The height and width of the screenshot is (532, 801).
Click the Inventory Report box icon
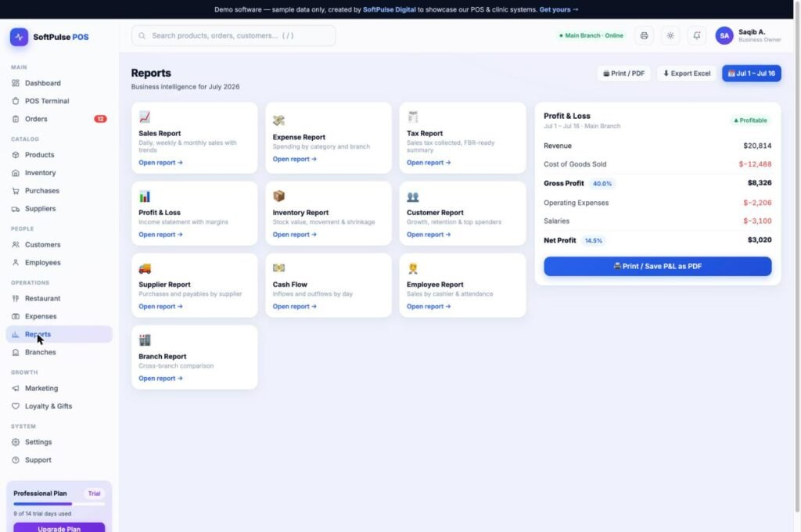click(278, 196)
